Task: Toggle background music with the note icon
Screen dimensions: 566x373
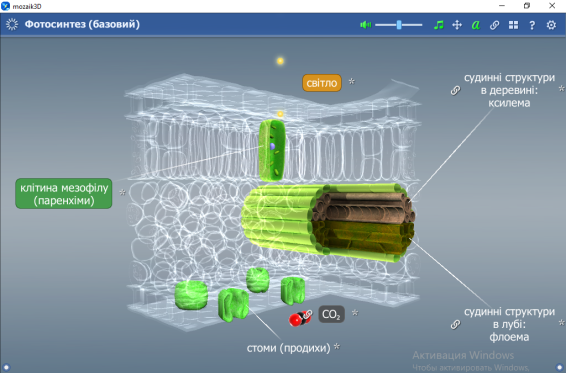Action: click(x=439, y=25)
